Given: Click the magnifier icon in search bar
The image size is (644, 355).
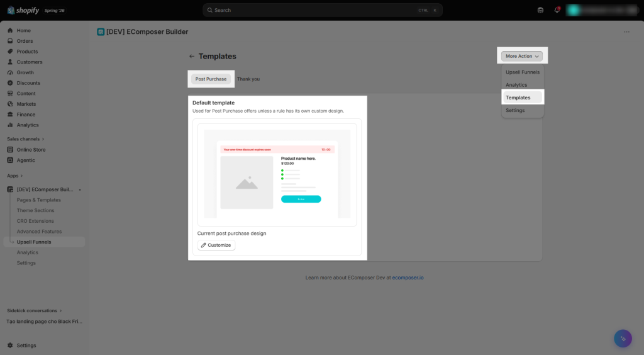Looking at the screenshot, I should pos(210,10).
